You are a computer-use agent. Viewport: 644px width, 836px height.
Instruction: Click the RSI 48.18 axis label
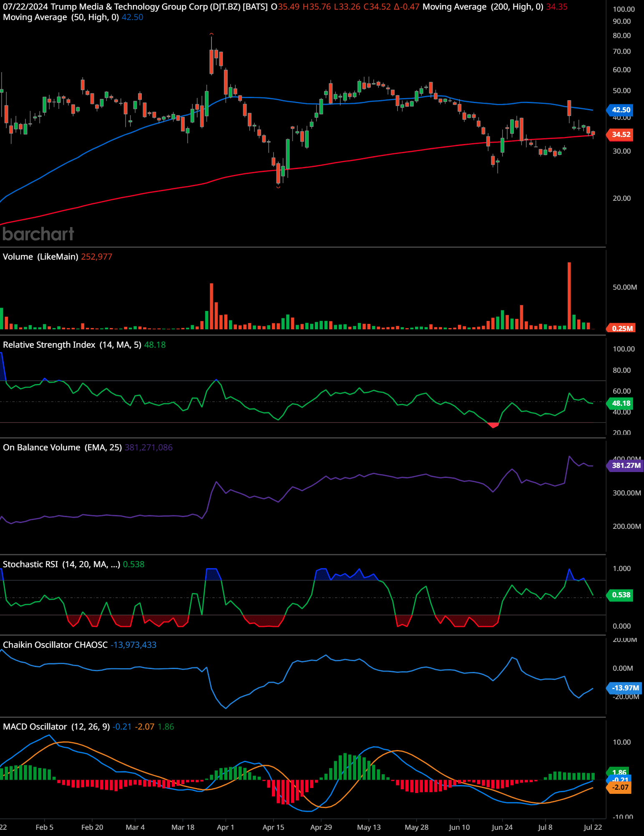(620, 403)
